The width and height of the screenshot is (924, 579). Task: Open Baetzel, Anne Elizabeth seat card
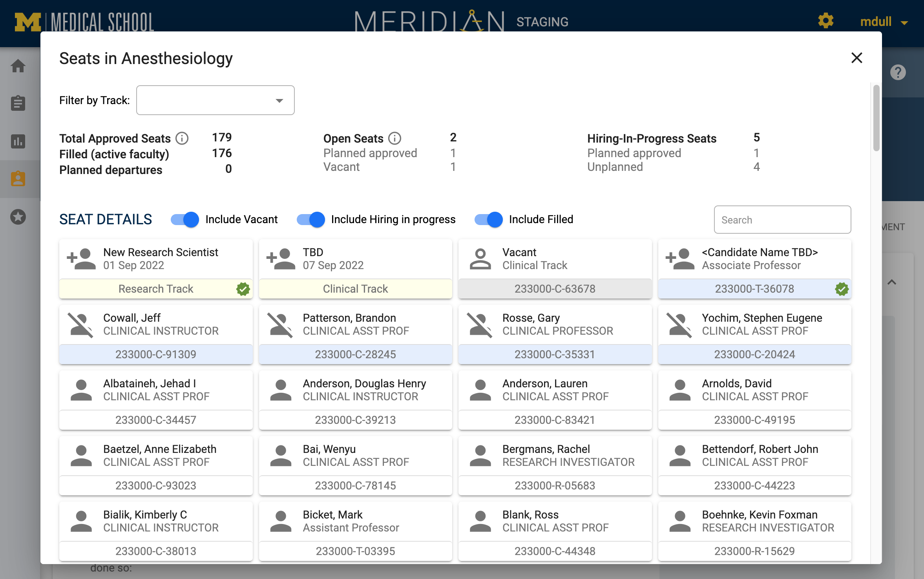point(156,466)
